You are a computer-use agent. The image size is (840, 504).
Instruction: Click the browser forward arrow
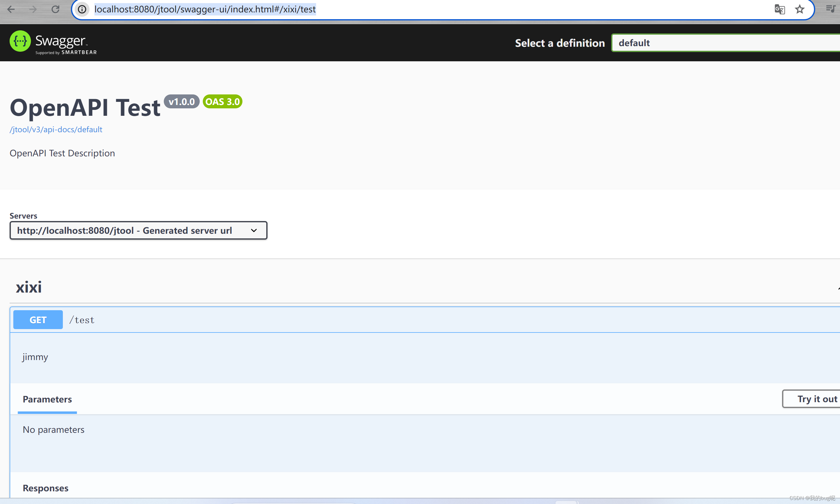coord(33,9)
